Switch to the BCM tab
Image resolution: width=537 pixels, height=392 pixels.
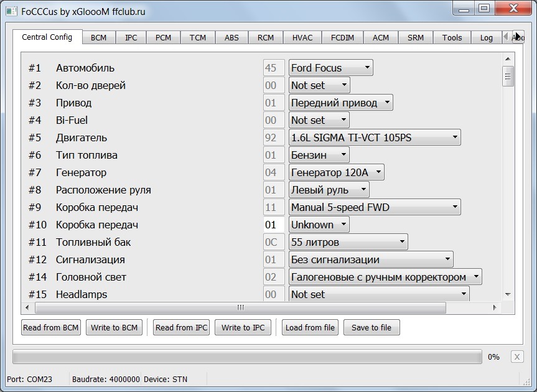click(99, 38)
